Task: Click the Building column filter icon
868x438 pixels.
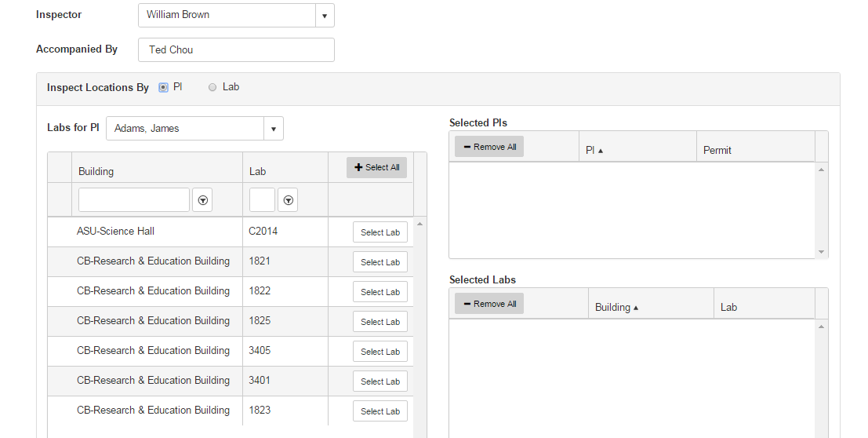Action: coord(202,200)
